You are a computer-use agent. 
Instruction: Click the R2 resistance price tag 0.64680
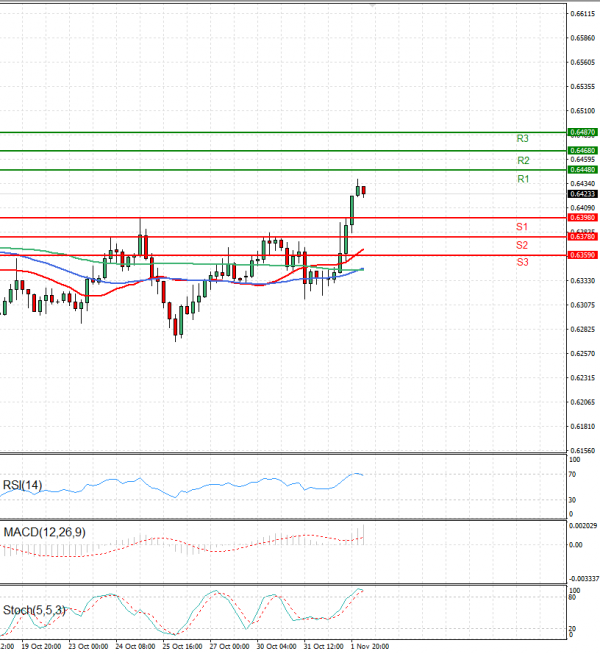point(582,150)
